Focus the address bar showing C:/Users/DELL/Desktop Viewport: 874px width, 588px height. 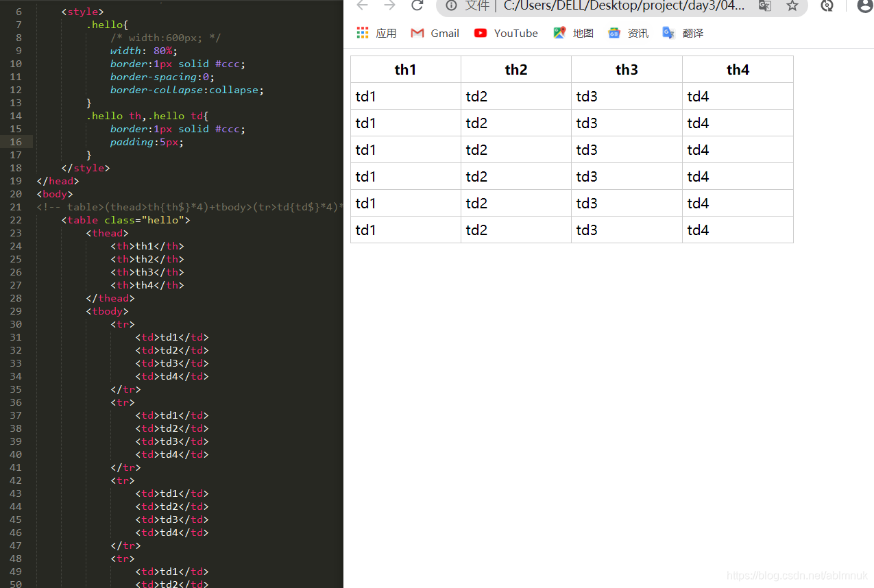624,6
